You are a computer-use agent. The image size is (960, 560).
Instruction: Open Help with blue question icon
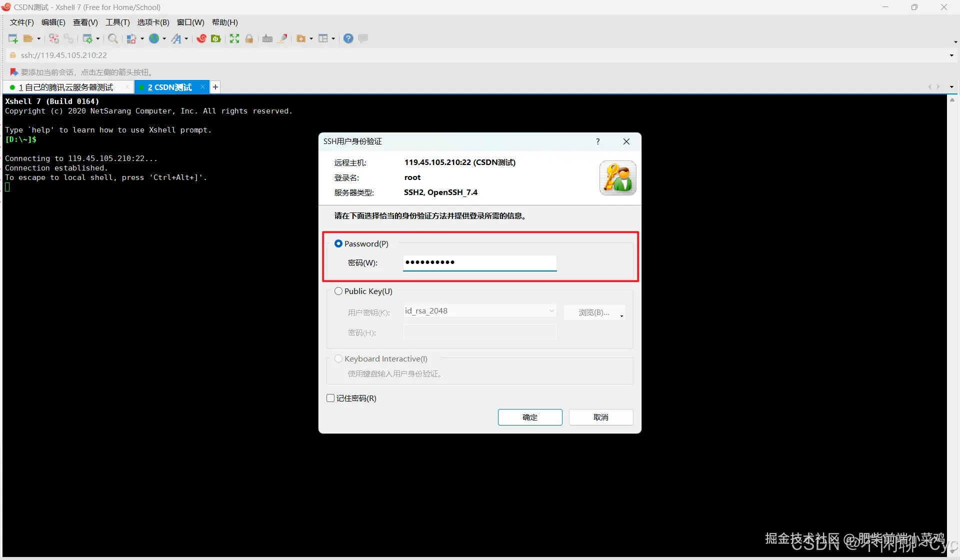coord(348,38)
